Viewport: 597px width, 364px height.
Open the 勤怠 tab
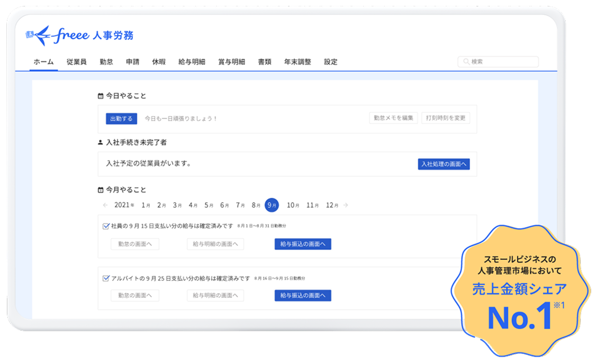tap(106, 62)
